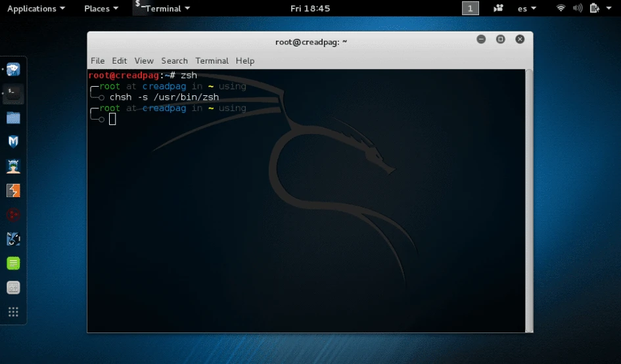Screen dimensions: 621x364
Task: Minimize the terminal window
Action: [481, 39]
